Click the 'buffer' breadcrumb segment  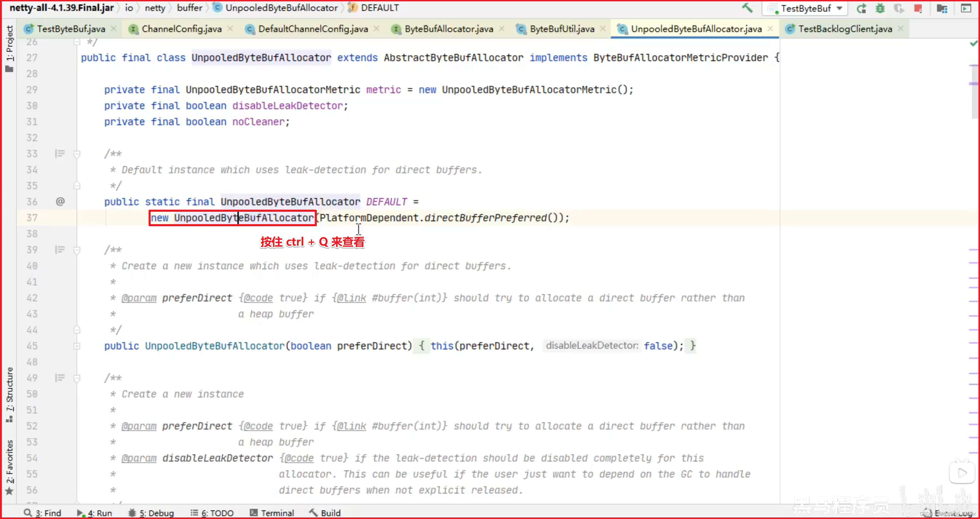coord(189,8)
